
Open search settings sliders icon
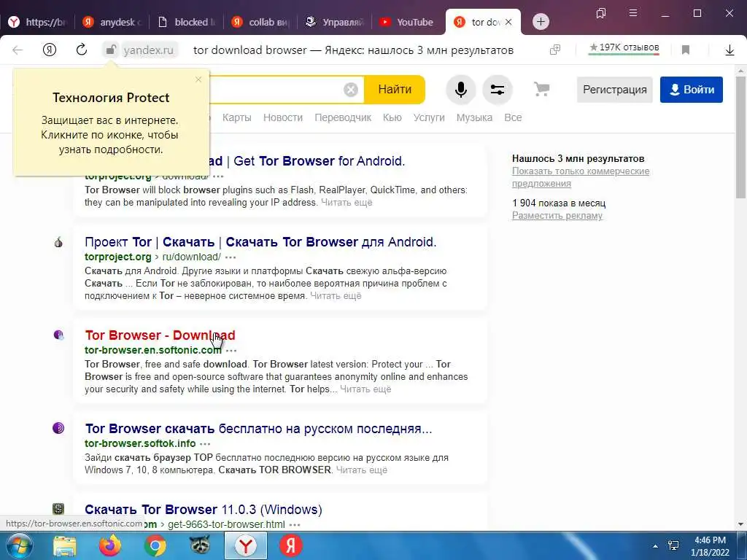[498, 90]
